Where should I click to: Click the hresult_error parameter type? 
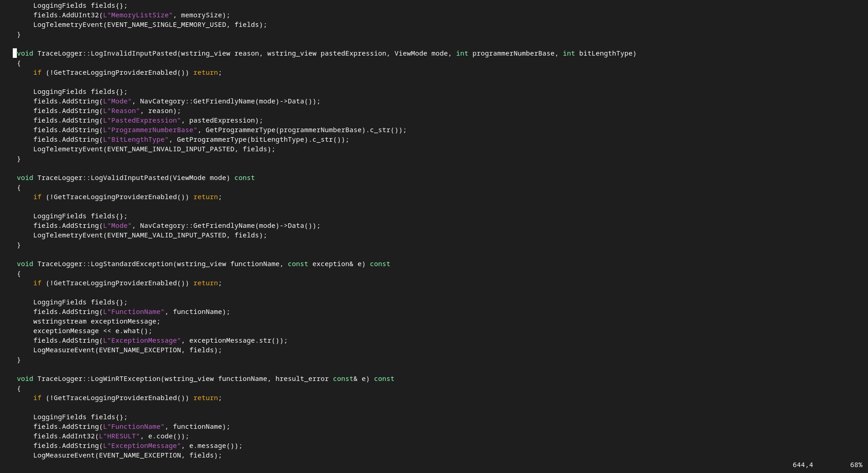pyautogui.click(x=302, y=379)
